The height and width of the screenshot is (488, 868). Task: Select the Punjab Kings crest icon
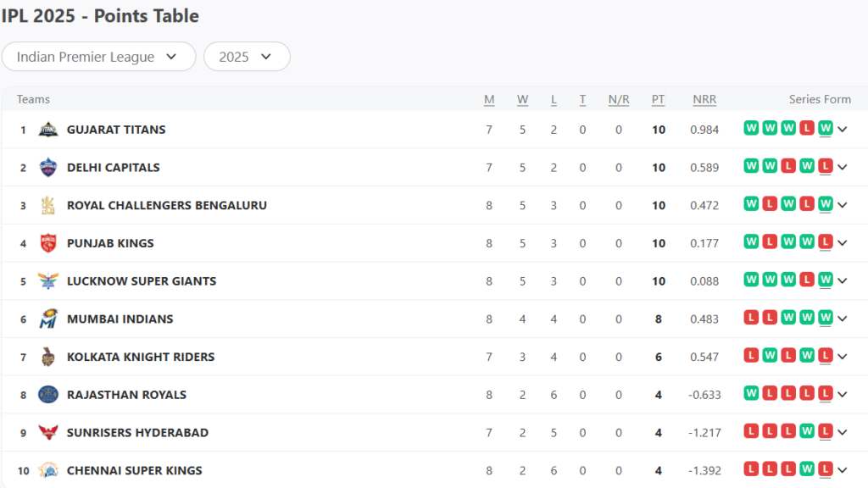pyautogui.click(x=48, y=242)
